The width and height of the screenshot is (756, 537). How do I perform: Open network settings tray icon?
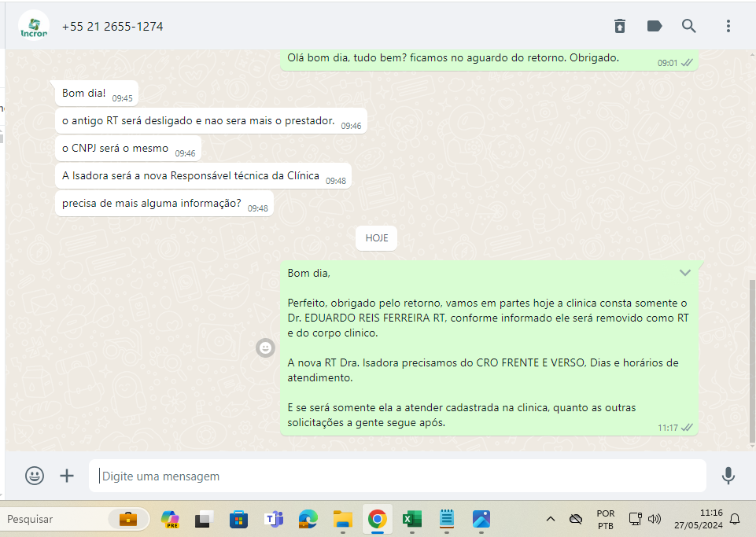click(635, 519)
